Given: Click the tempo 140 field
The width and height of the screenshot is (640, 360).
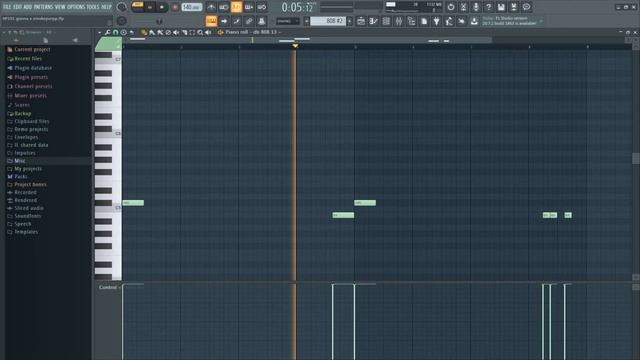Looking at the screenshot, I should click(191, 7).
